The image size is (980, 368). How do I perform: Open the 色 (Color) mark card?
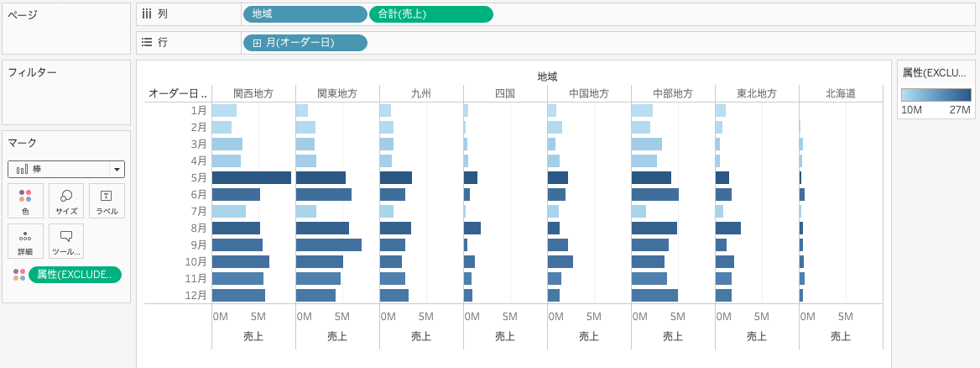tap(25, 201)
